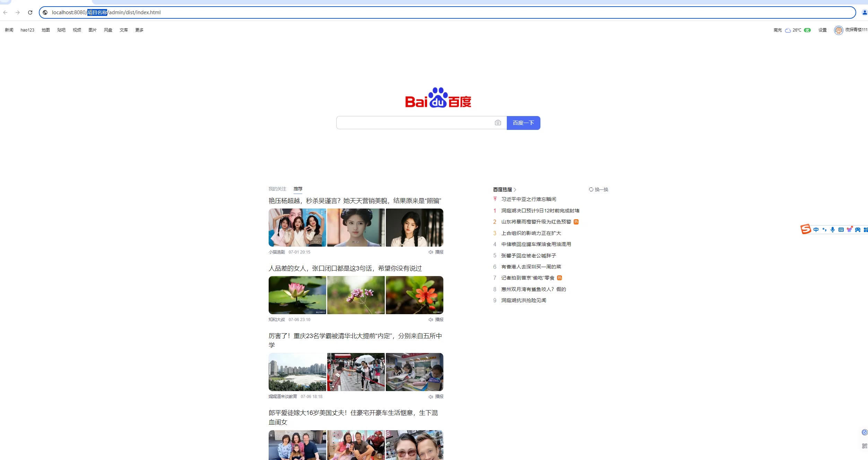
Task: Click the 南充 location text
Action: point(778,30)
